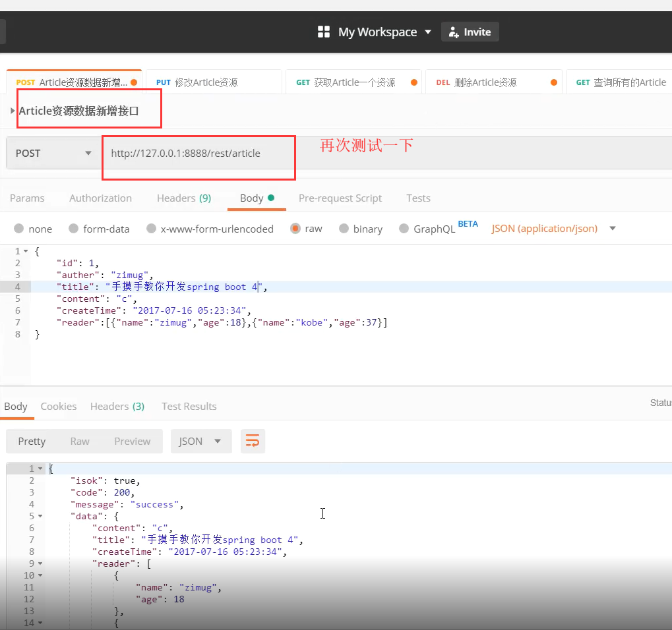The width and height of the screenshot is (672, 630).
Task: Open the Headers (9) request tab
Action: (x=184, y=198)
